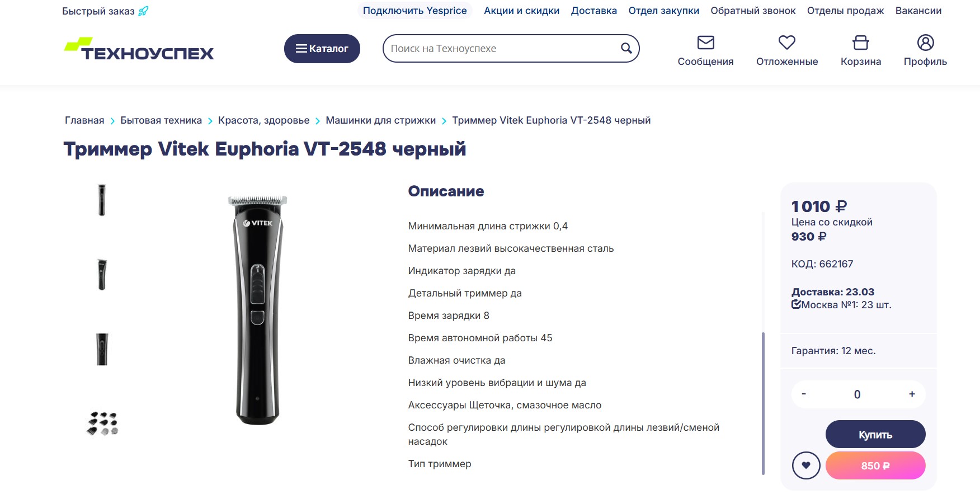Open Доставка menu item

click(x=593, y=11)
